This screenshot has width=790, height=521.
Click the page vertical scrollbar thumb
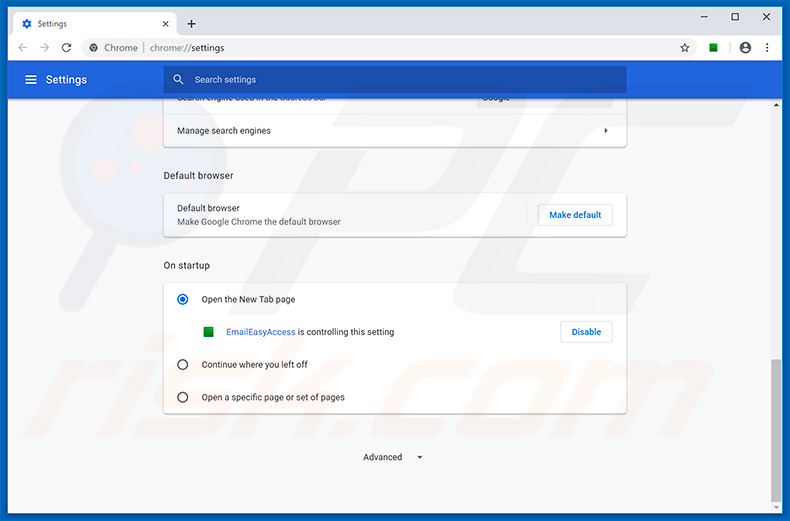[776, 428]
